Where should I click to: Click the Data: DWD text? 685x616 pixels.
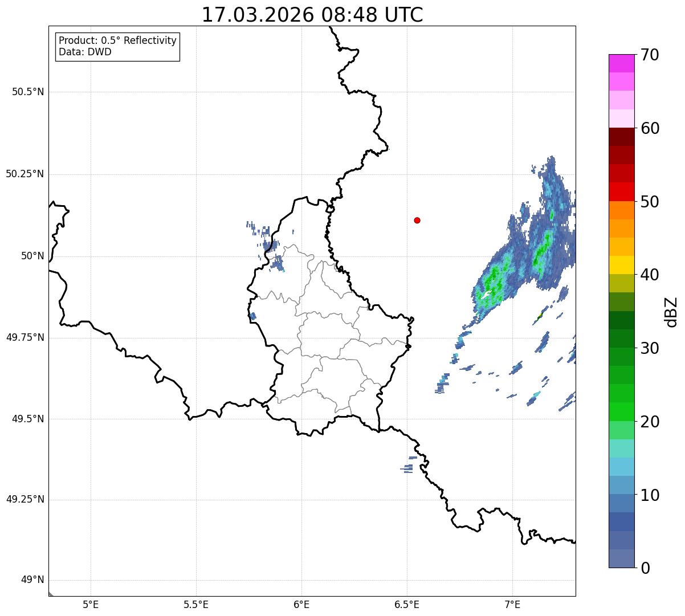tap(85, 52)
